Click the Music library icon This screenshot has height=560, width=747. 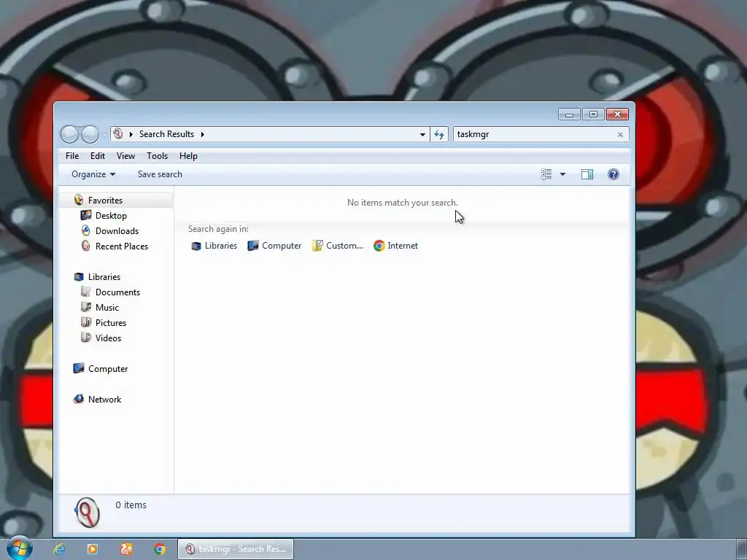click(86, 307)
